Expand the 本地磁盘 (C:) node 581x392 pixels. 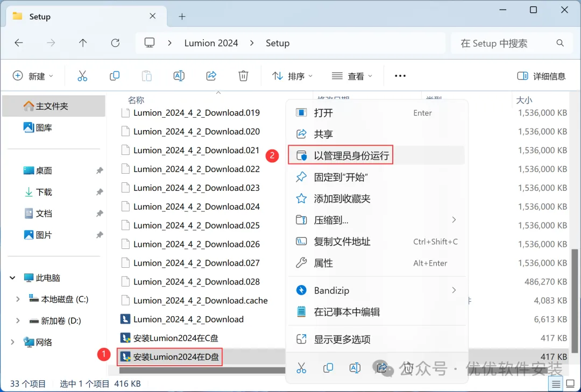pyautogui.click(x=18, y=299)
